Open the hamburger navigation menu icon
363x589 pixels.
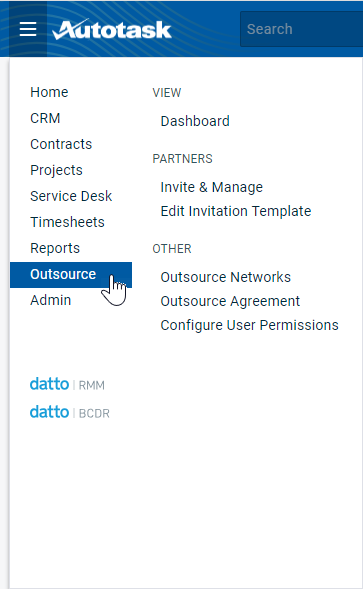(x=28, y=29)
